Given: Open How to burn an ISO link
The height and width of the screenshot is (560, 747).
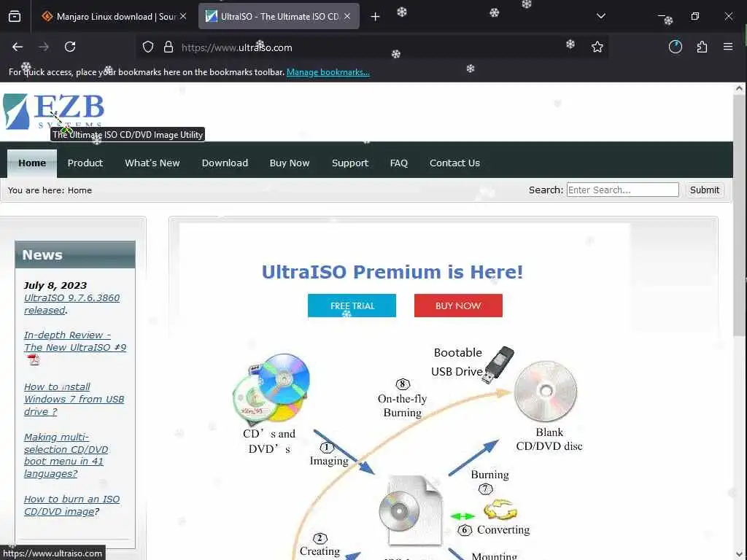Looking at the screenshot, I should click(72, 505).
